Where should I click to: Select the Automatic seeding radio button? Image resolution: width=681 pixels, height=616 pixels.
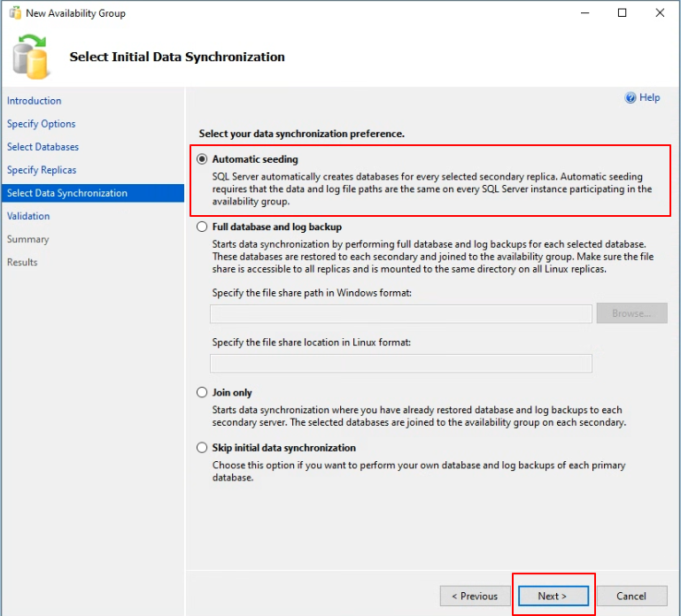click(x=202, y=159)
